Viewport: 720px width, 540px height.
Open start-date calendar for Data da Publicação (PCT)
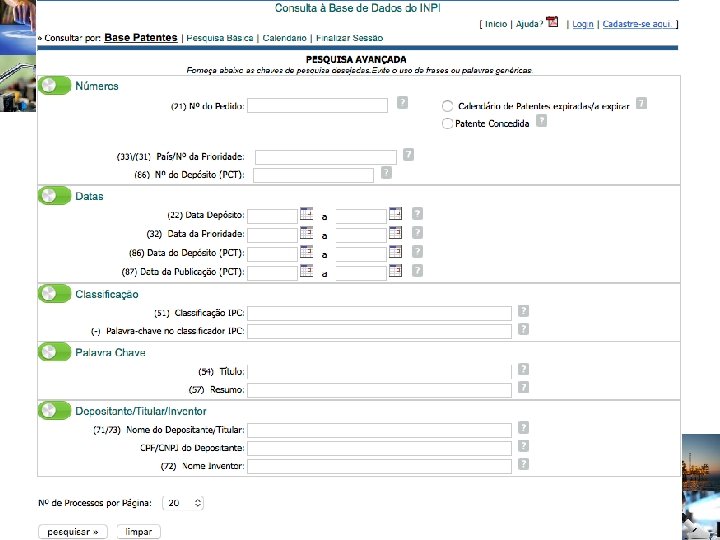(x=306, y=270)
